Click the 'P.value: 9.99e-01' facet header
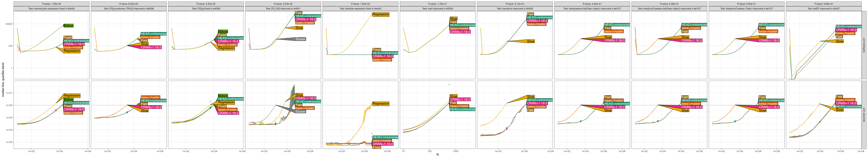 824,4
